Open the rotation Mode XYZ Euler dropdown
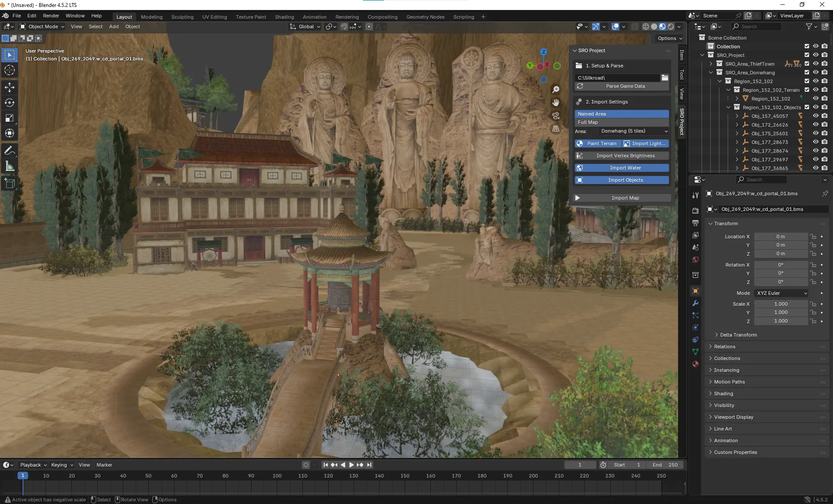 click(x=781, y=293)
